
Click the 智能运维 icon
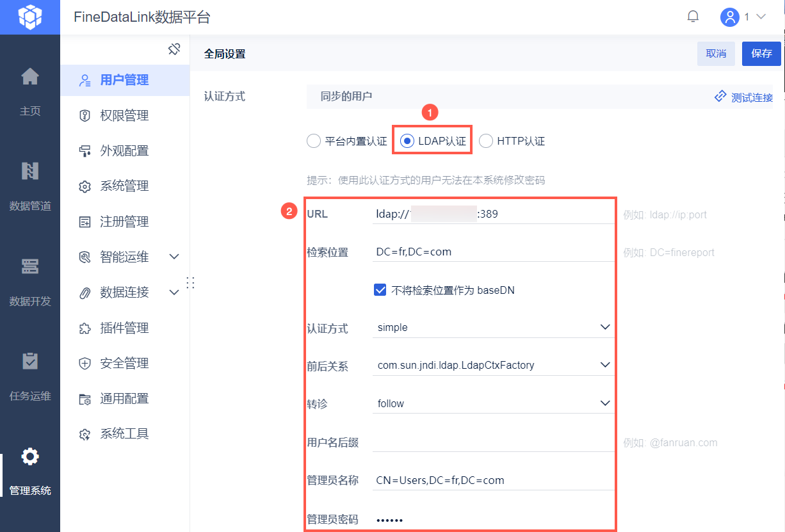pos(85,257)
